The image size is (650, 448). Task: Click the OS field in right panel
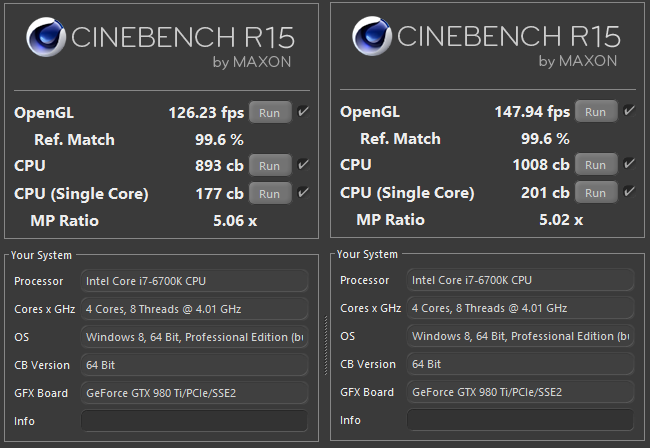tap(520, 336)
